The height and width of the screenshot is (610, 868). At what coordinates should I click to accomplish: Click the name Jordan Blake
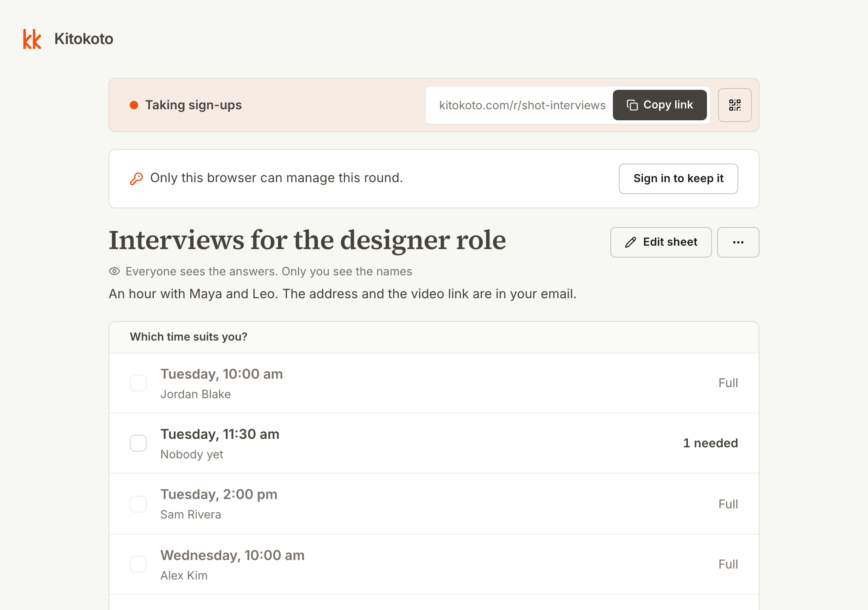pos(195,394)
